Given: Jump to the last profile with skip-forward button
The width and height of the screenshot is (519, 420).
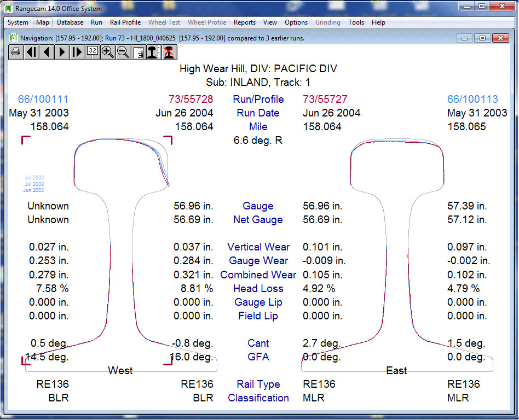Looking at the screenshot, I should point(77,52).
